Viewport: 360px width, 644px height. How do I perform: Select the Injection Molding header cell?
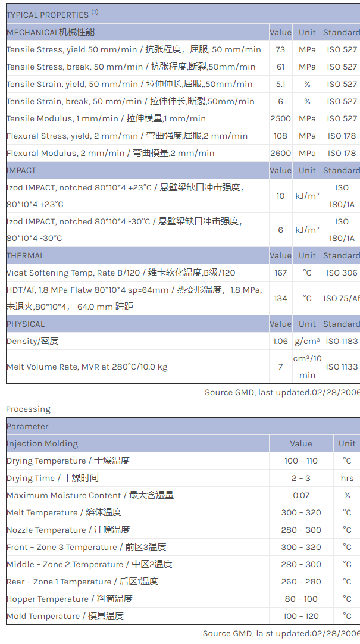coord(42,443)
